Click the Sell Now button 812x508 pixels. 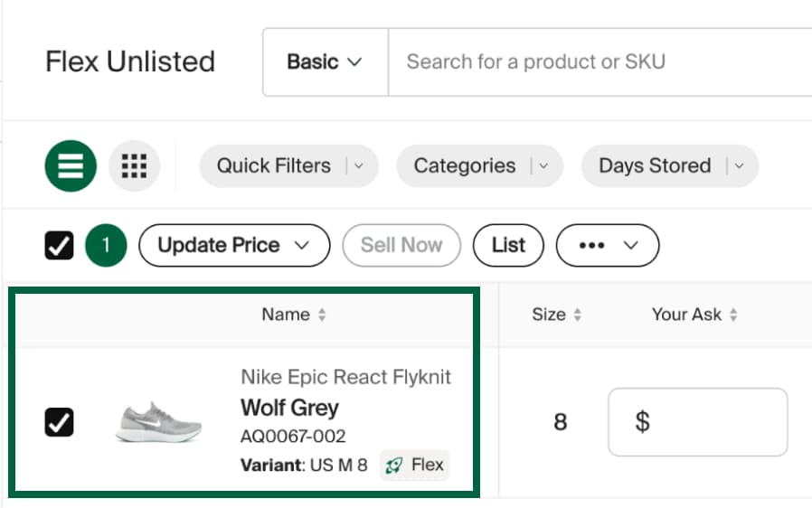(401, 246)
